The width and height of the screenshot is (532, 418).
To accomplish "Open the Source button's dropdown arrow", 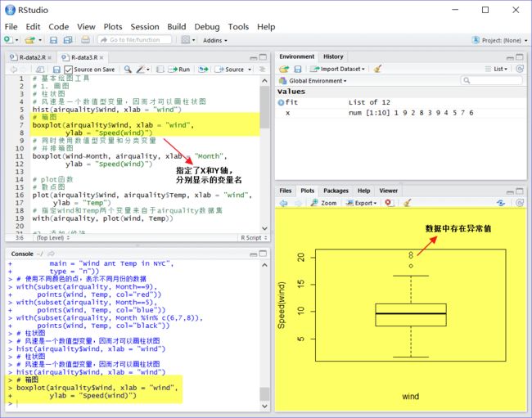I will [x=250, y=70].
